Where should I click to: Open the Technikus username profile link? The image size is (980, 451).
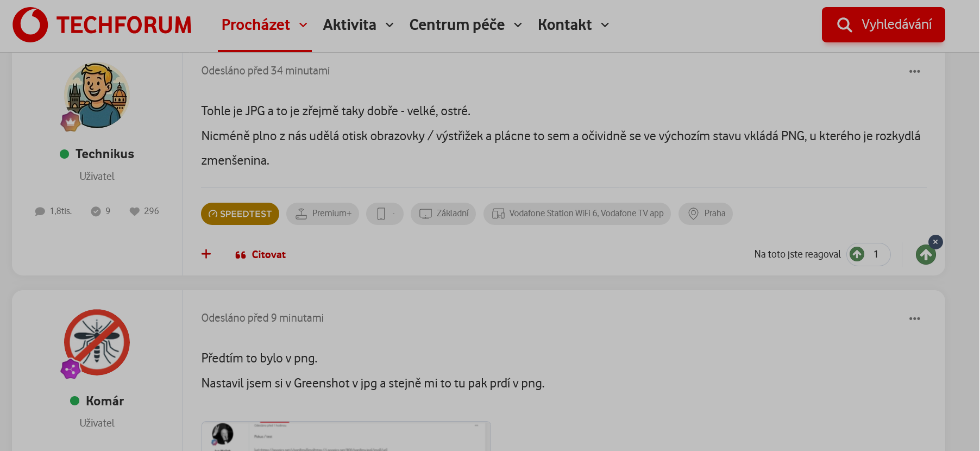coord(104,154)
